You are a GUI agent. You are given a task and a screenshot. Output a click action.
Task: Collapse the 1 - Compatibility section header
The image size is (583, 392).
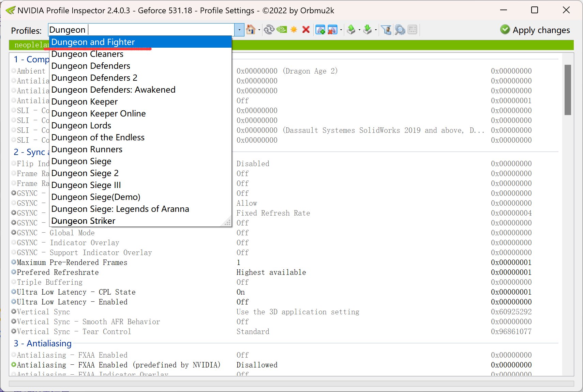[31, 59]
